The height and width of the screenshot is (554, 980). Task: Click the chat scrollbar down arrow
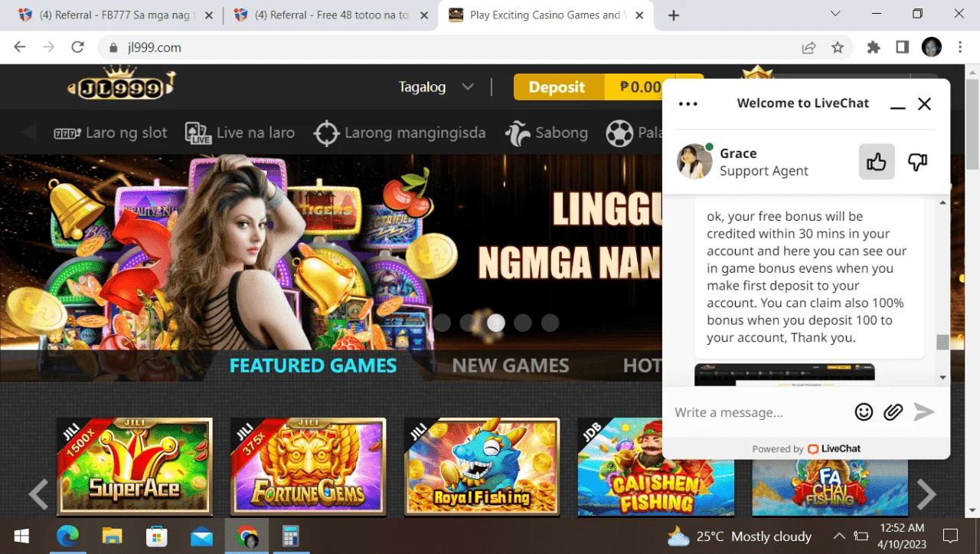pos(942,377)
